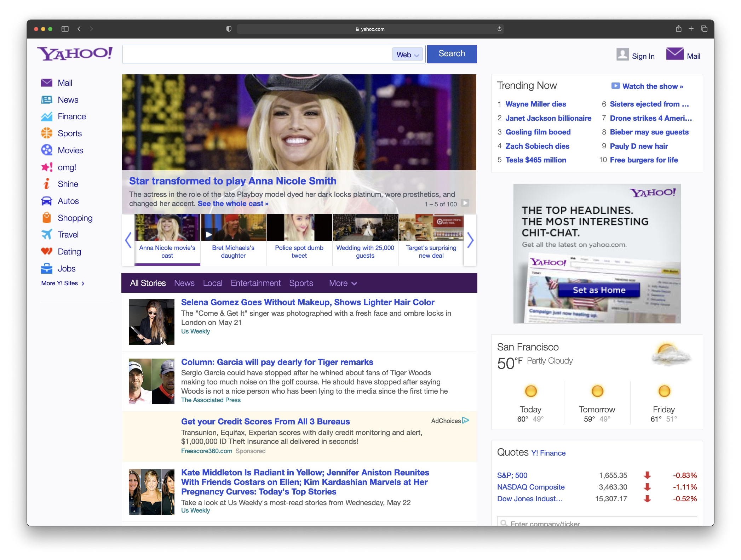Image resolution: width=741 pixels, height=560 pixels.
Task: Click the AdChoices triangle icon
Action: click(466, 421)
